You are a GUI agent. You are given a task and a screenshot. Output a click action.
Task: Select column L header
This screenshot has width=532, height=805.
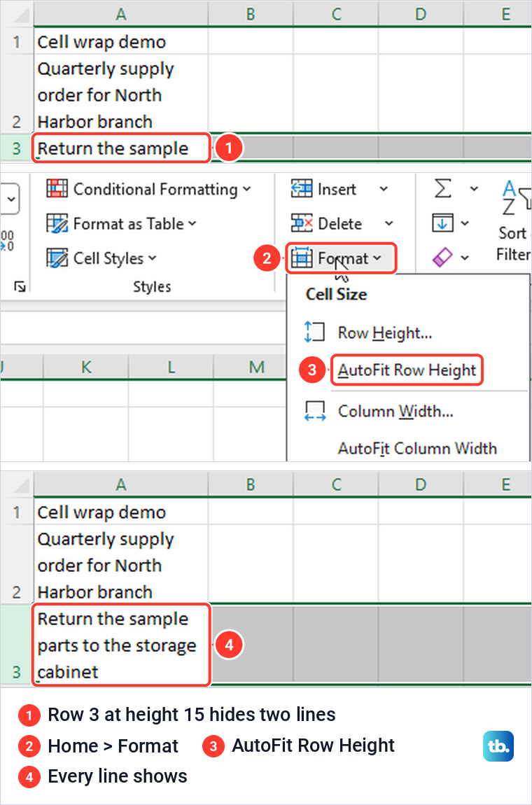point(171,367)
